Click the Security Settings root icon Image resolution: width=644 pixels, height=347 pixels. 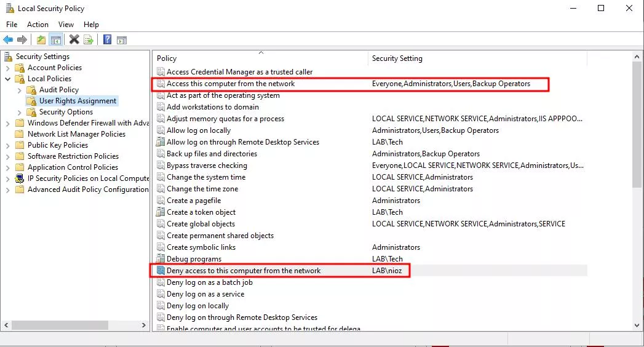[9, 56]
